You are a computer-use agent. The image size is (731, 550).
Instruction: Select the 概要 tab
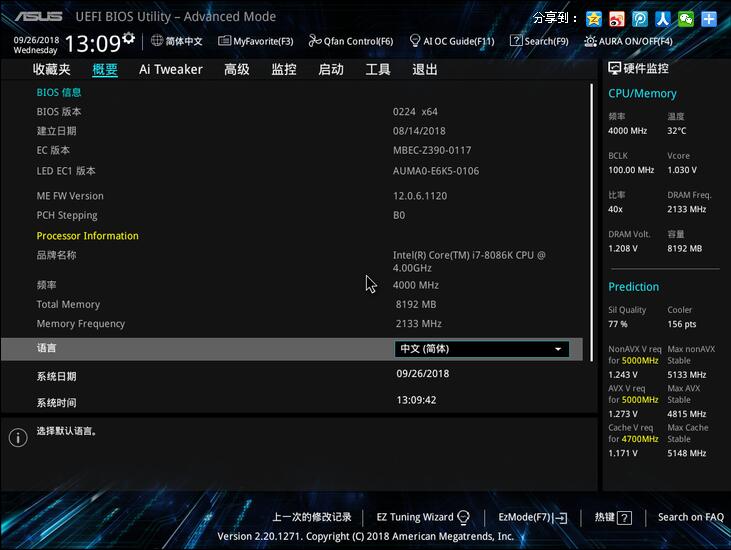coord(105,69)
